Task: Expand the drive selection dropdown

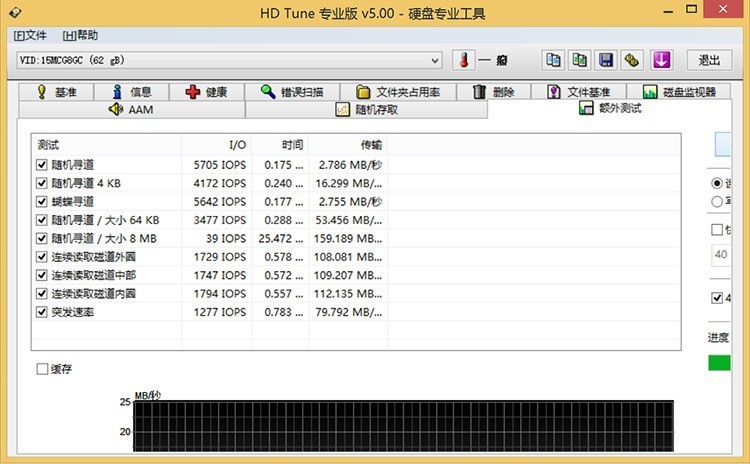Action: coord(435,61)
